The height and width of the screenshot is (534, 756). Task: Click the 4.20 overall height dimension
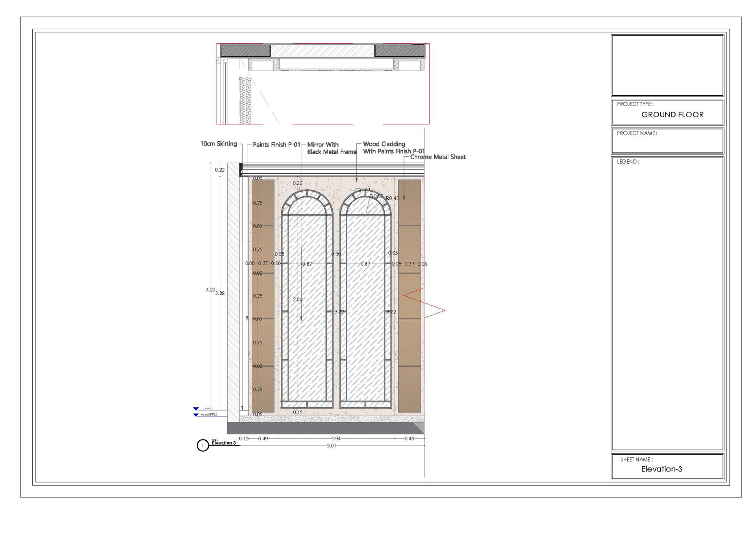(x=210, y=290)
